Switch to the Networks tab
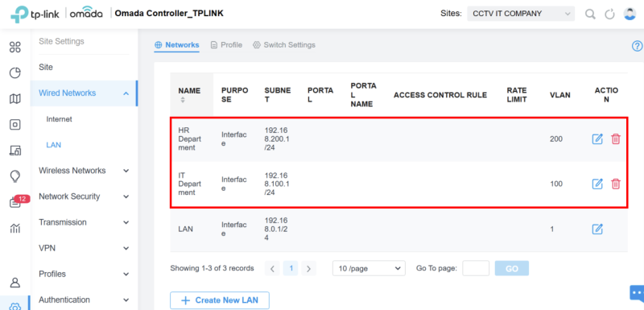The height and width of the screenshot is (310, 644). click(177, 45)
